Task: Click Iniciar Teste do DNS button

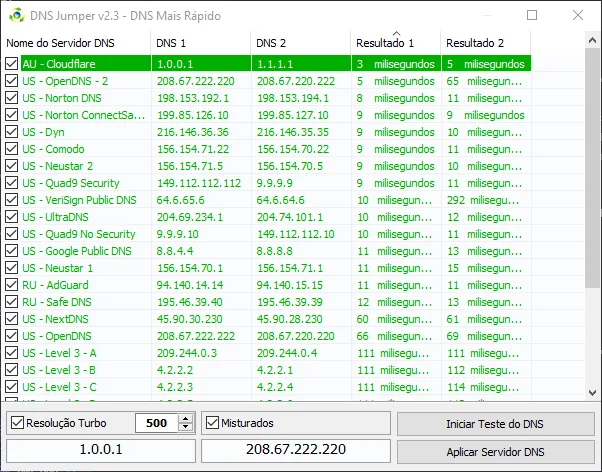Action: click(496, 424)
